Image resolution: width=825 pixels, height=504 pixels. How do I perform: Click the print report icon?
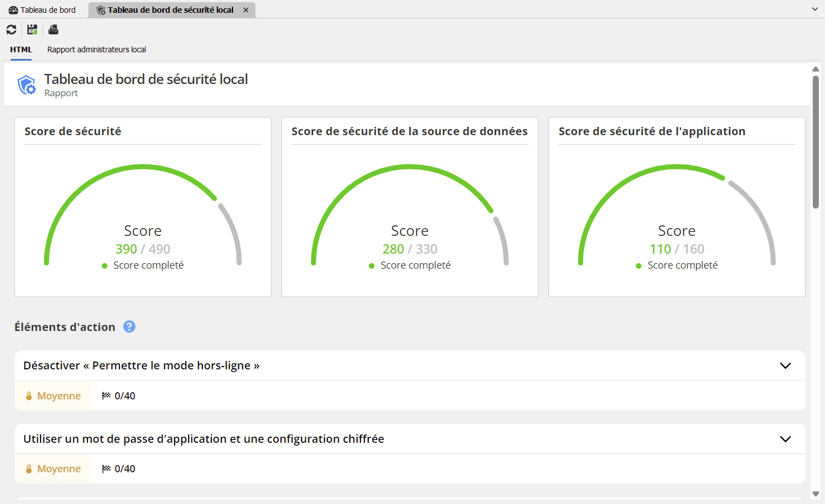pyautogui.click(x=53, y=29)
